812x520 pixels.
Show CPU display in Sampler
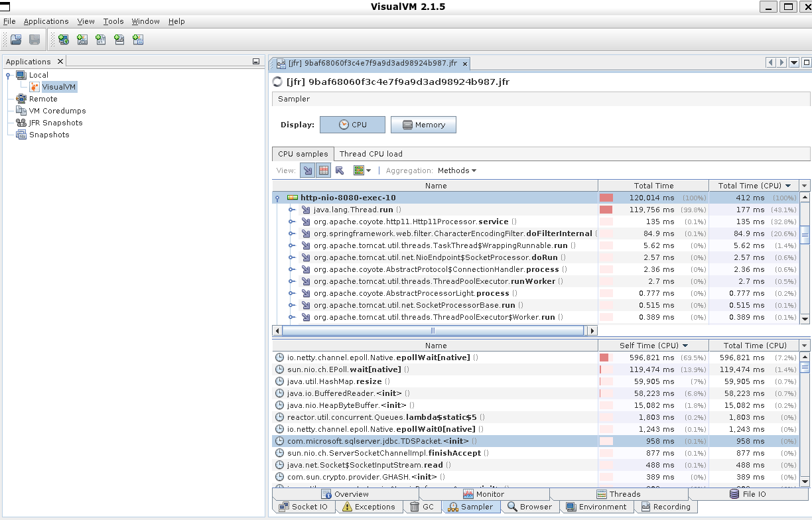[352, 125]
